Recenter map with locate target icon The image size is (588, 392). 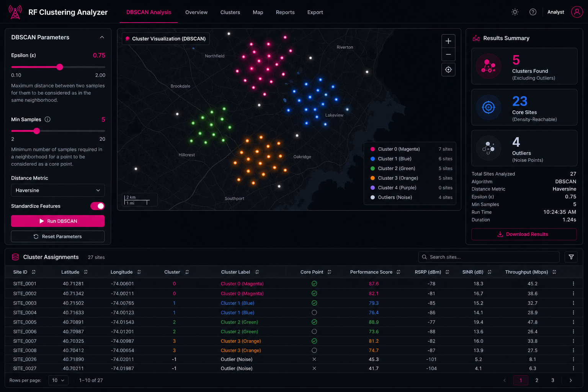coord(448,70)
